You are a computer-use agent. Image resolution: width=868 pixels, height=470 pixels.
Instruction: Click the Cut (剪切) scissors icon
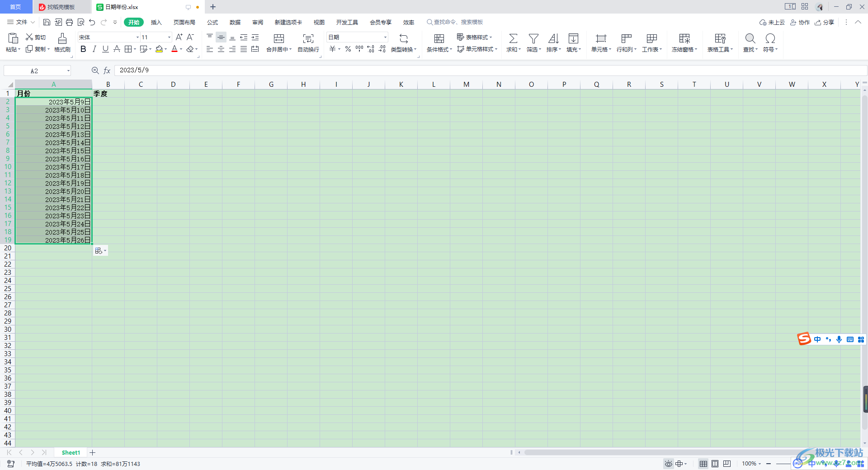29,37
